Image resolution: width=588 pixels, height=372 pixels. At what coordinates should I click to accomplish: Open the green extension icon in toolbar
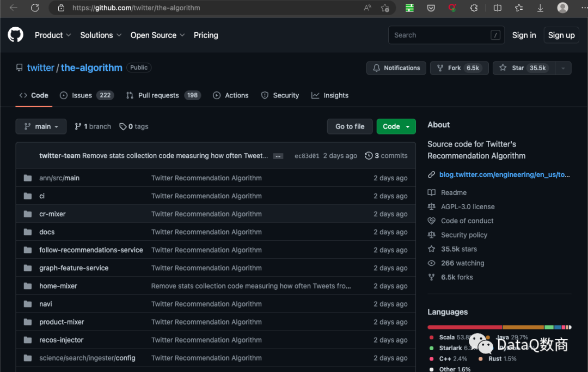coord(409,8)
